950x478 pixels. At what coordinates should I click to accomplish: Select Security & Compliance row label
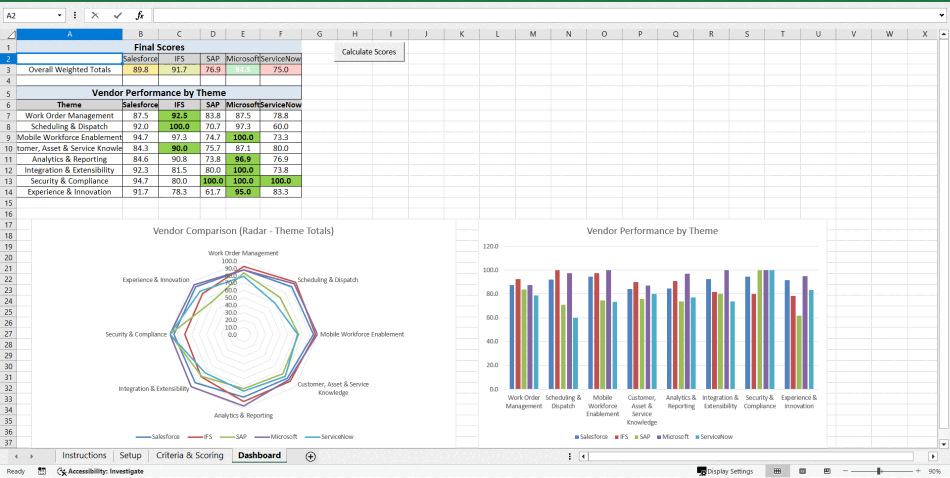coord(70,181)
